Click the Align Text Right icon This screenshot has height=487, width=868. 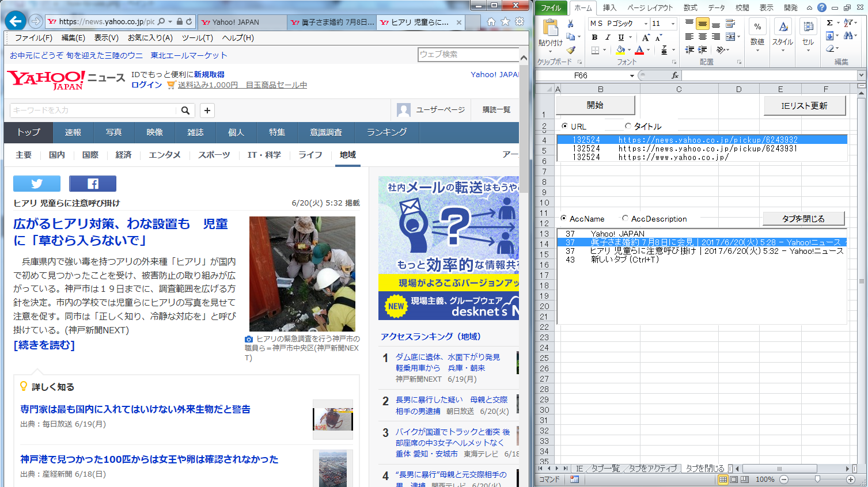click(x=716, y=37)
